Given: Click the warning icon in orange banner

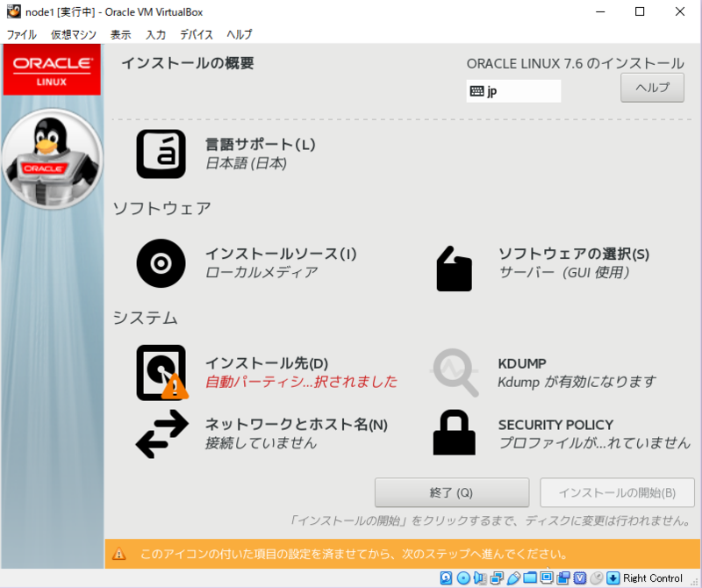Looking at the screenshot, I should [119, 554].
